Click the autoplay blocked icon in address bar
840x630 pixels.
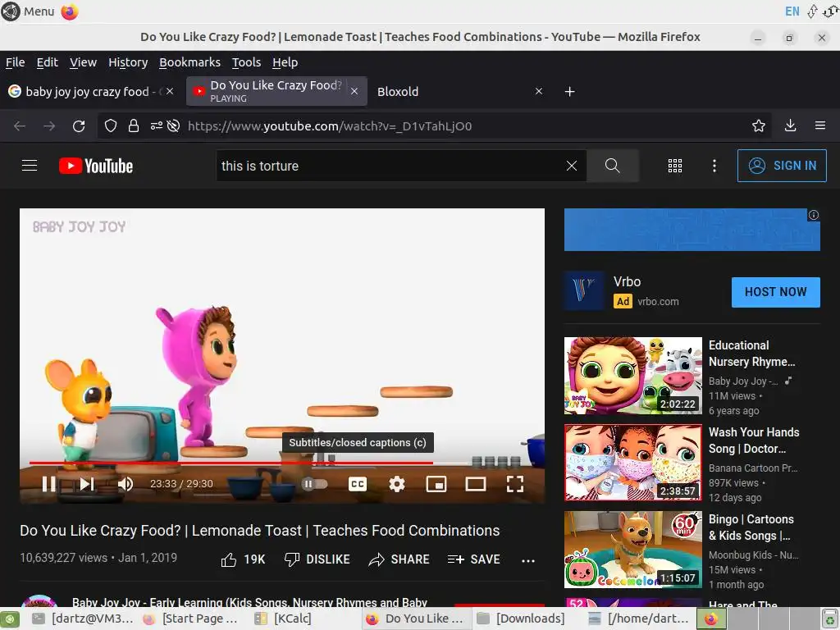click(x=173, y=126)
